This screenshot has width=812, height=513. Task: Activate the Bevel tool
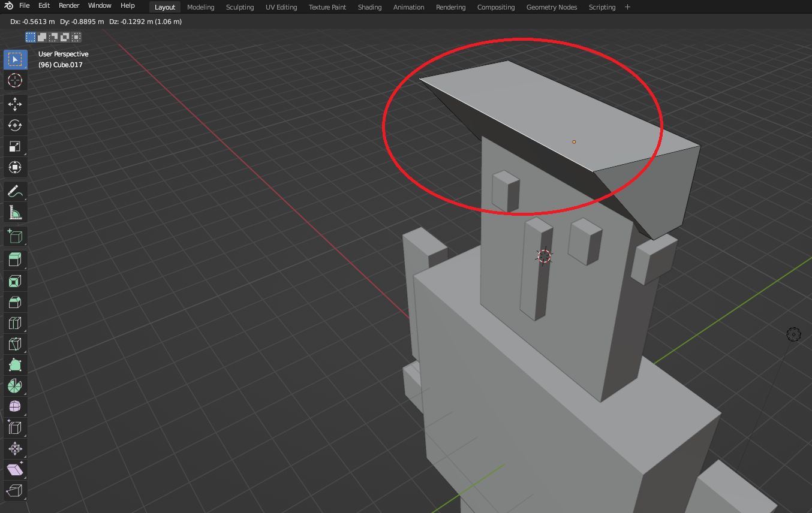pos(16,302)
